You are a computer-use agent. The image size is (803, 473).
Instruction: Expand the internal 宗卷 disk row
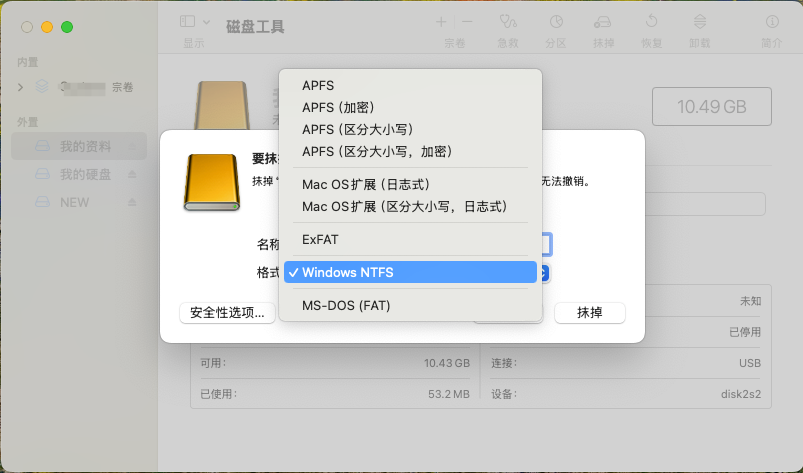[x=20, y=88]
